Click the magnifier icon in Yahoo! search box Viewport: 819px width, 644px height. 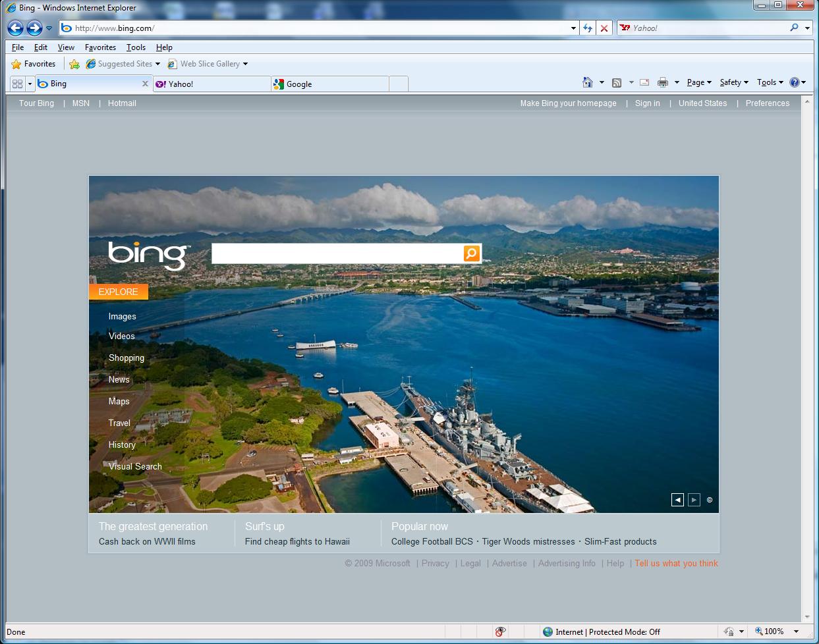pyautogui.click(x=794, y=28)
